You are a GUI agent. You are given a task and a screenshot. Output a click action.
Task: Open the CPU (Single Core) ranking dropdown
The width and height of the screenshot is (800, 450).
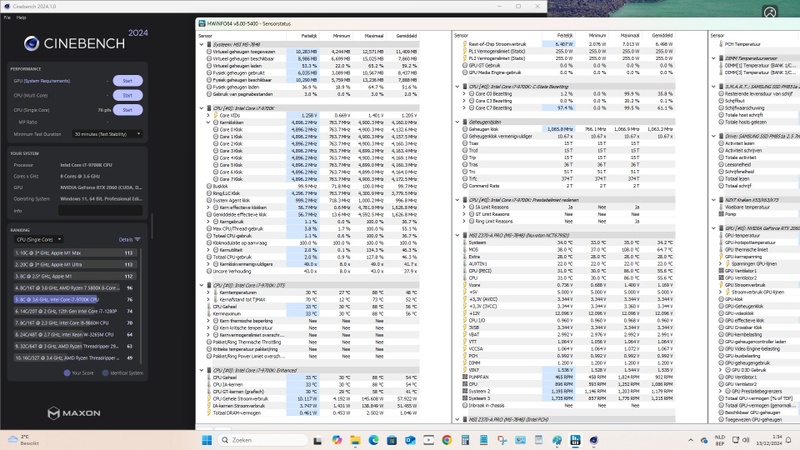point(39,239)
